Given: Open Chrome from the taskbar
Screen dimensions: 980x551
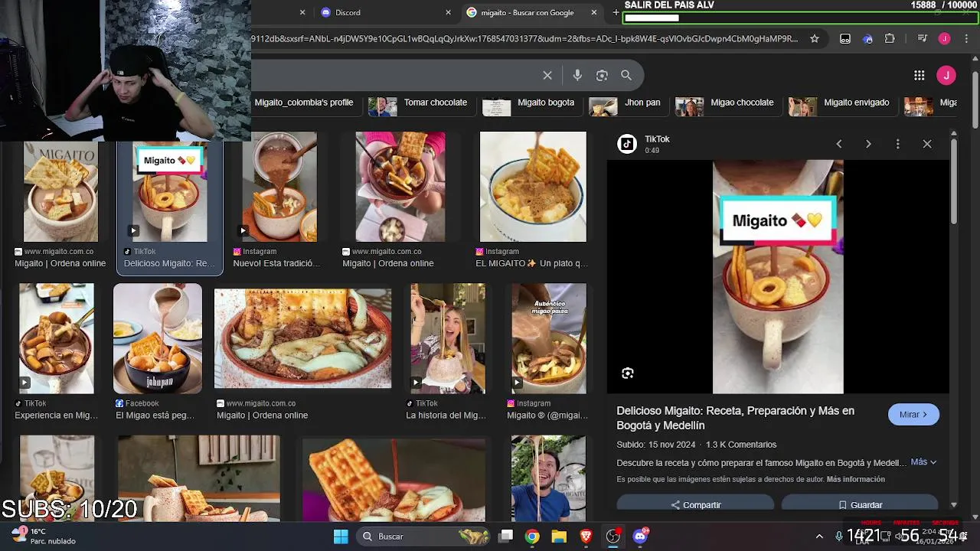Looking at the screenshot, I should 532,536.
